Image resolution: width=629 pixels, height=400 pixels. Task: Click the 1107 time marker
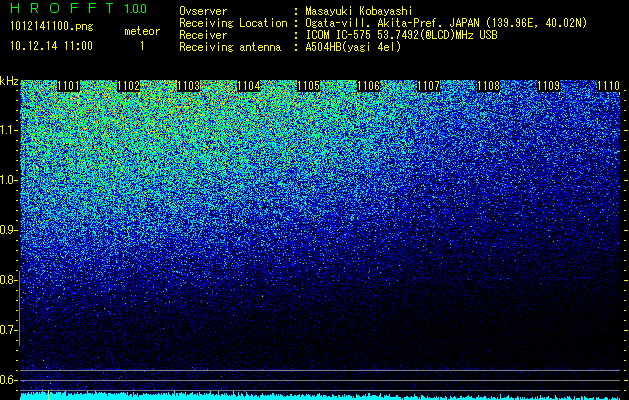428,86
